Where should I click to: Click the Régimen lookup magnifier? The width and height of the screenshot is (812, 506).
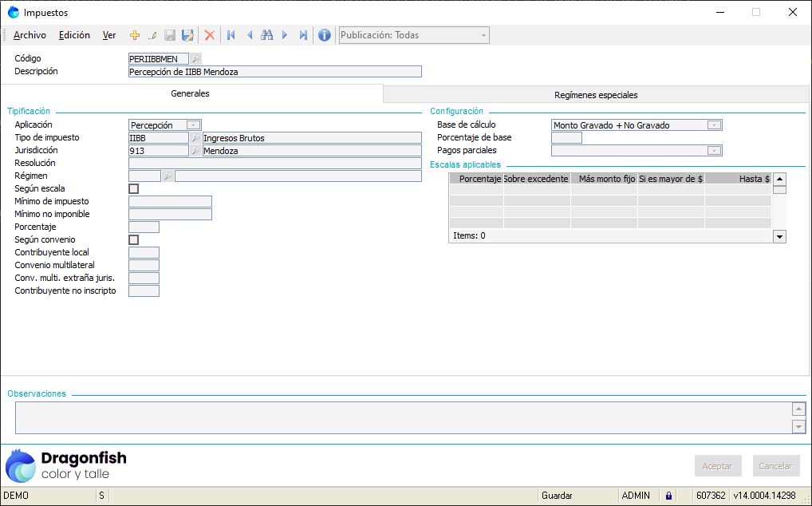click(168, 176)
